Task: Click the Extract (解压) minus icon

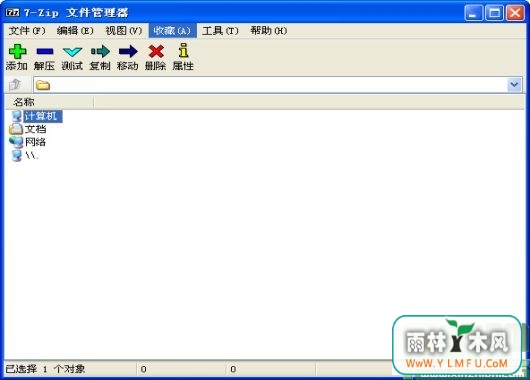Action: click(45, 51)
